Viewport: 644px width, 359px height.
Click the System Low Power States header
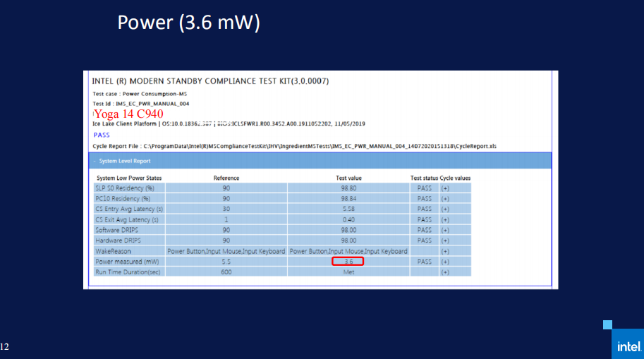click(x=129, y=178)
